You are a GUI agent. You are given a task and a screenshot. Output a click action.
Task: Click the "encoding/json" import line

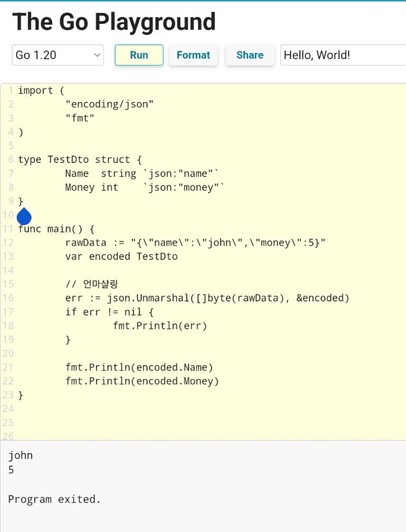[x=109, y=104]
